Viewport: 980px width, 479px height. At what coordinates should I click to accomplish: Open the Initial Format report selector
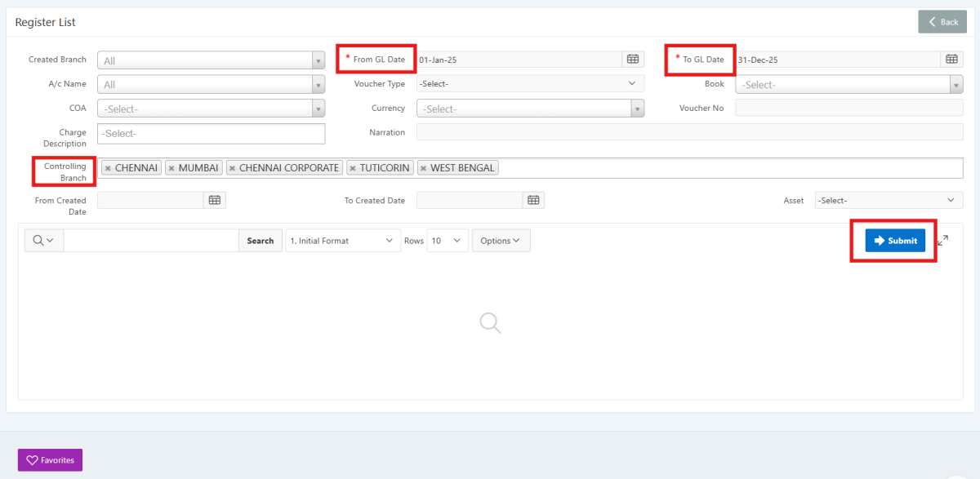(343, 240)
